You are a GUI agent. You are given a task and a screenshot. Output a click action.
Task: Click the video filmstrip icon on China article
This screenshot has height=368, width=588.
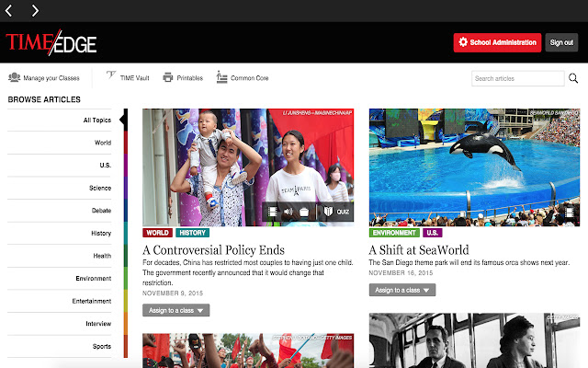tap(273, 212)
